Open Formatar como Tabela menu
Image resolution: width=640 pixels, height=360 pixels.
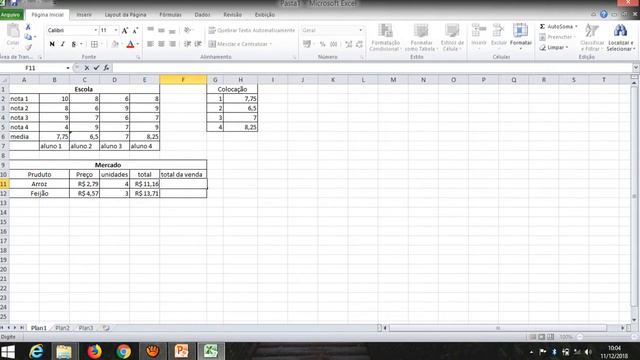pos(421,38)
